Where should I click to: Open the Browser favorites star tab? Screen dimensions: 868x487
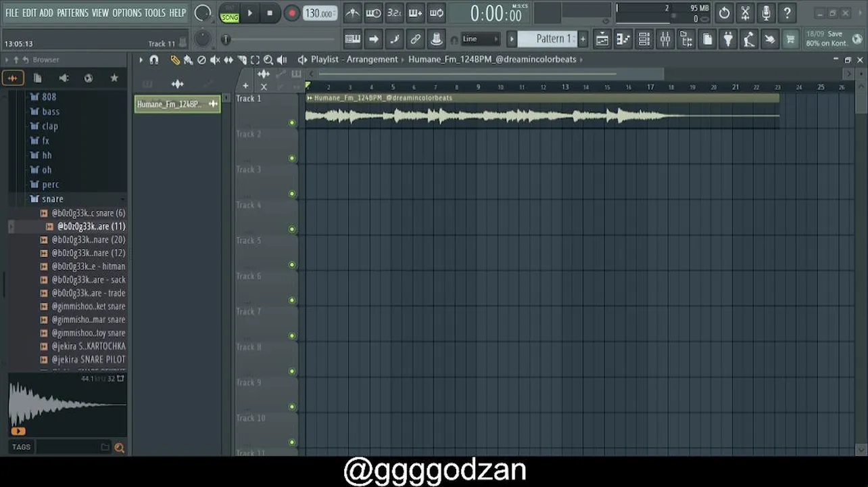click(x=114, y=78)
